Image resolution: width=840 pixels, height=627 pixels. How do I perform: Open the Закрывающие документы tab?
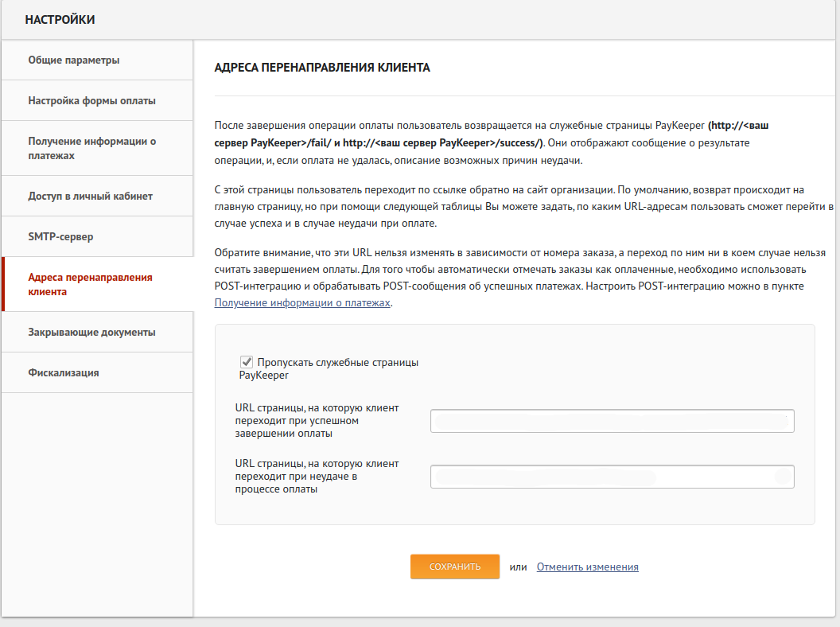(91, 332)
